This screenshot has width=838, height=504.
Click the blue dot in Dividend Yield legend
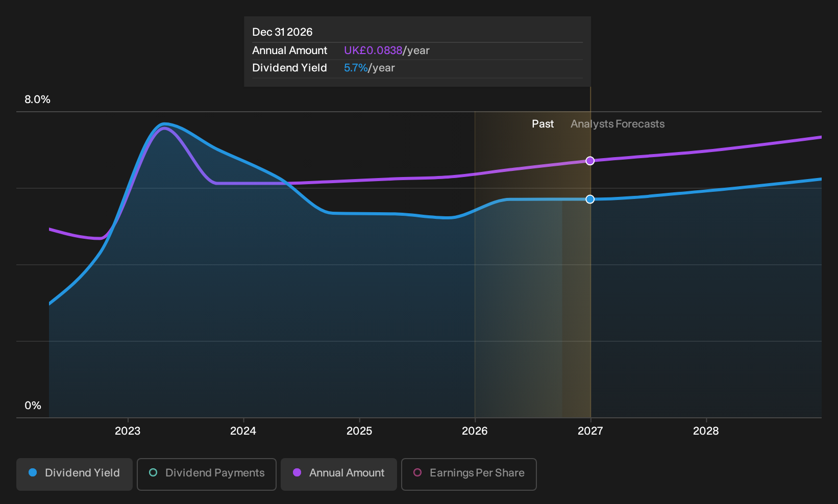click(x=33, y=472)
